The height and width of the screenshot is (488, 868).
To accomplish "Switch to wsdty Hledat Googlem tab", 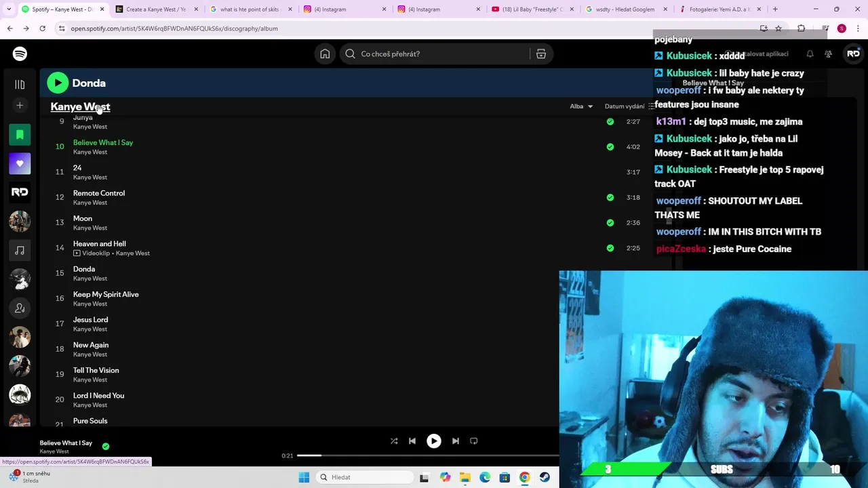I will point(627,9).
